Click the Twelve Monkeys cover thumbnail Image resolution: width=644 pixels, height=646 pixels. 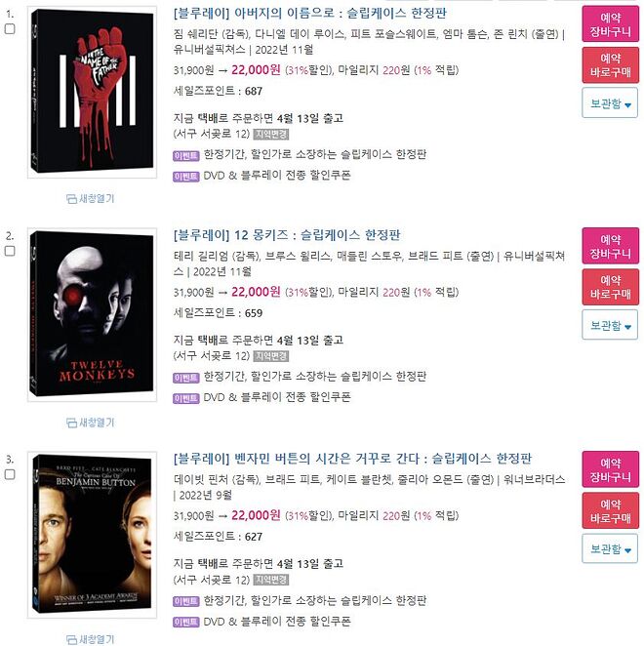tap(92, 314)
